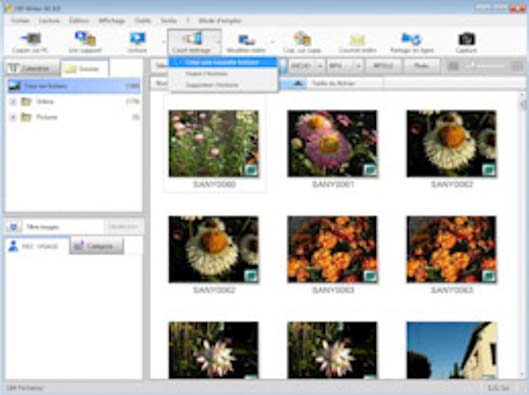Image resolution: width=529 pixels, height=395 pixels.
Task: Click the large-thumbnail icon right of zoom slider
Action: [x=517, y=66]
